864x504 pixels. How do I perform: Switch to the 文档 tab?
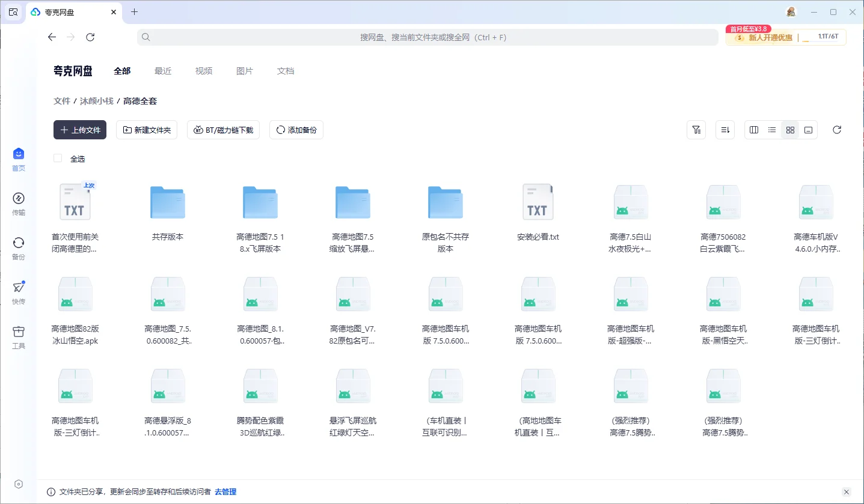point(286,71)
